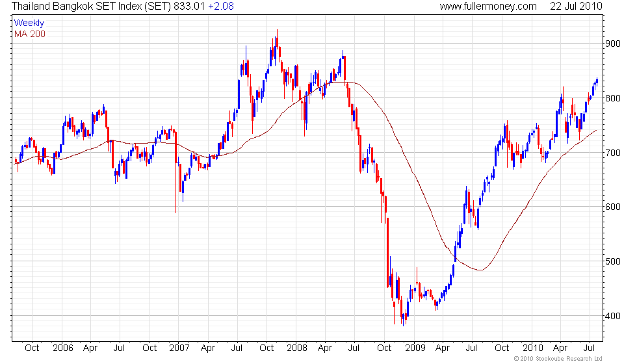Select the Weekly legend label

[29, 23]
